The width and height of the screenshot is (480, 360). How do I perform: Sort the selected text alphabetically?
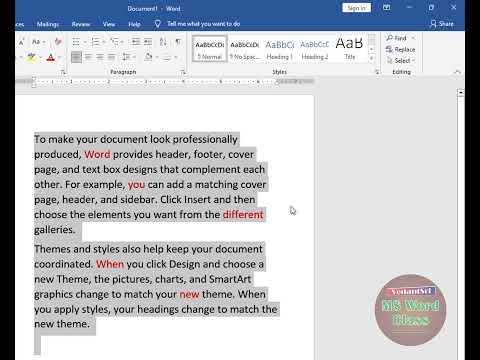click(x=163, y=42)
